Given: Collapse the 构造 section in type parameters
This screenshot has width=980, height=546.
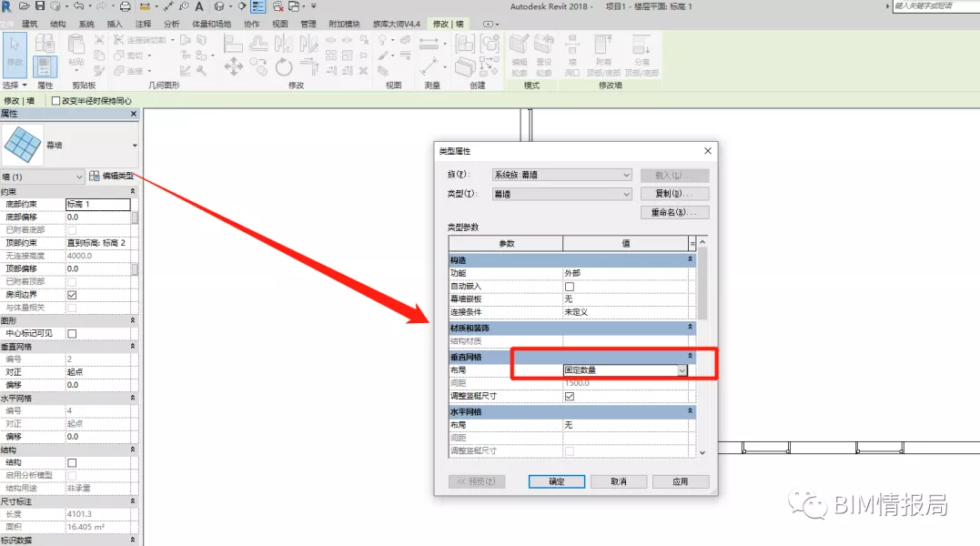Looking at the screenshot, I should tap(689, 259).
